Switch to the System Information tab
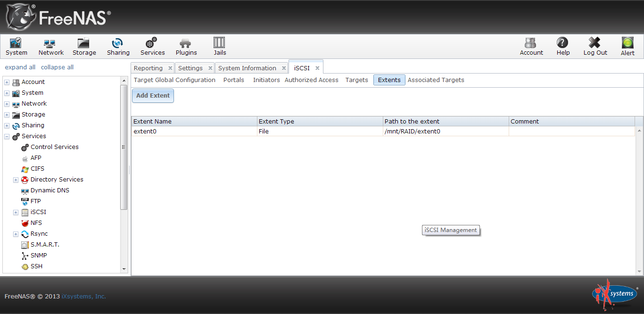 point(247,68)
